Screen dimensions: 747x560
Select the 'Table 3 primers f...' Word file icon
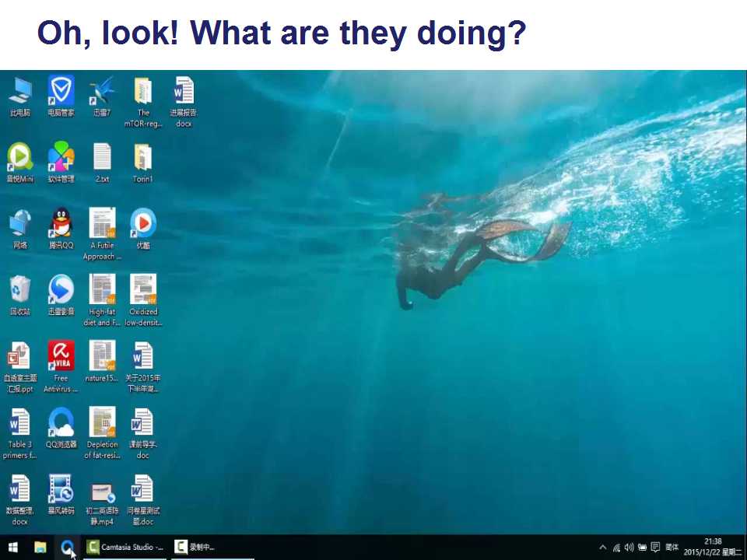coord(20,422)
